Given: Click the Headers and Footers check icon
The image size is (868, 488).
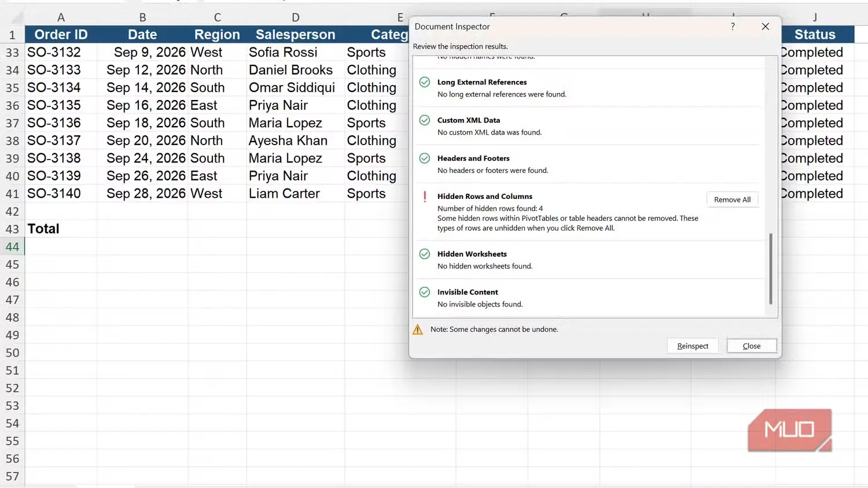Looking at the screenshot, I should click(425, 158).
